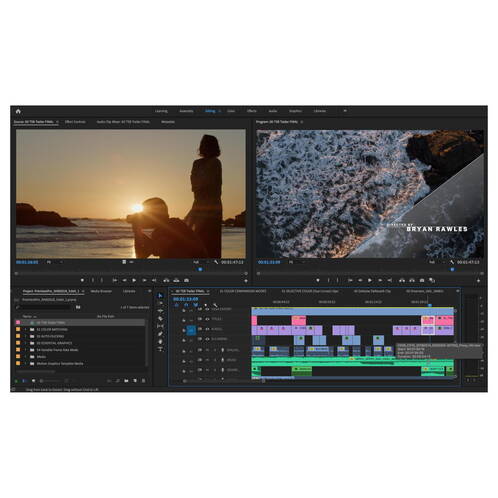Image resolution: width=498 pixels, height=498 pixels.
Task: Open Source monitor zoom level Fit dropdown
Action: 54,262
